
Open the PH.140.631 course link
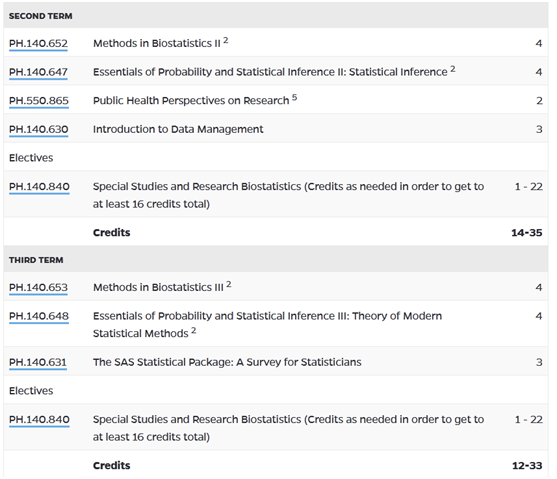[x=38, y=362]
